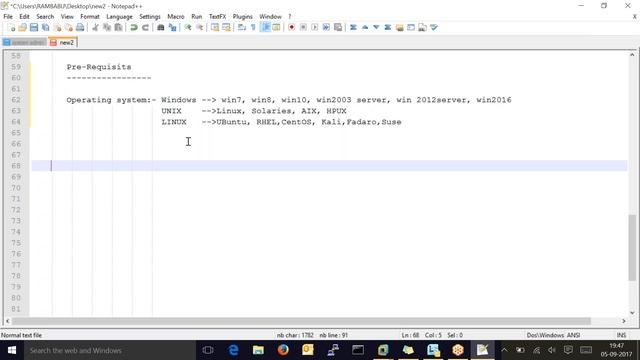Toggle synchronize horizontal scrolling
Viewport: 640px width, 360px height.
click(226, 27)
